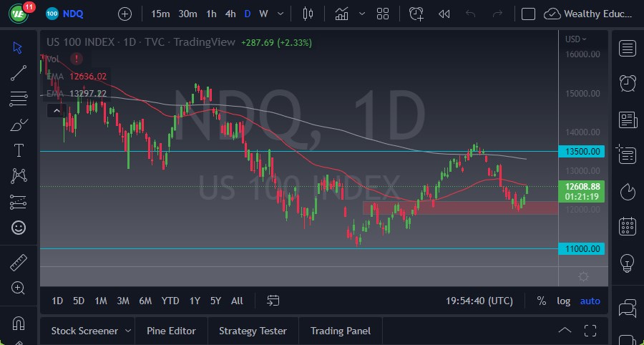Open the watchlist panel icon

coord(628,48)
